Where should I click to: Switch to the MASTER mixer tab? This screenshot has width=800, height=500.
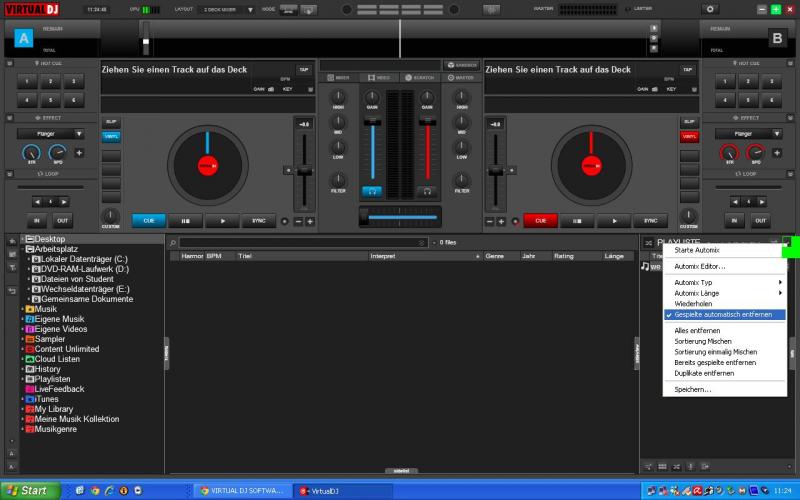(461, 78)
